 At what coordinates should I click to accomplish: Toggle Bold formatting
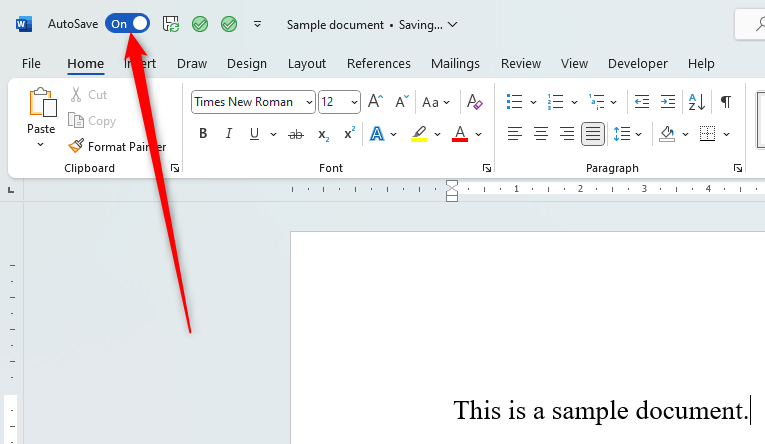[203, 133]
